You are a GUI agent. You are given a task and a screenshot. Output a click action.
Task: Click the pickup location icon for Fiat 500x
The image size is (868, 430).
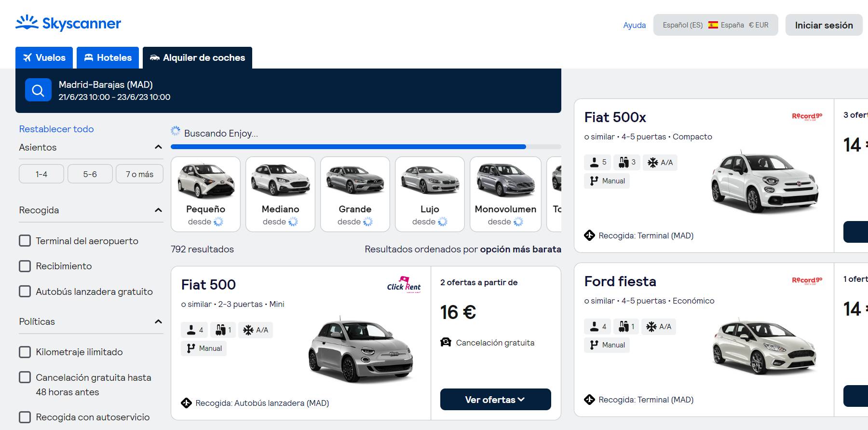click(x=589, y=236)
